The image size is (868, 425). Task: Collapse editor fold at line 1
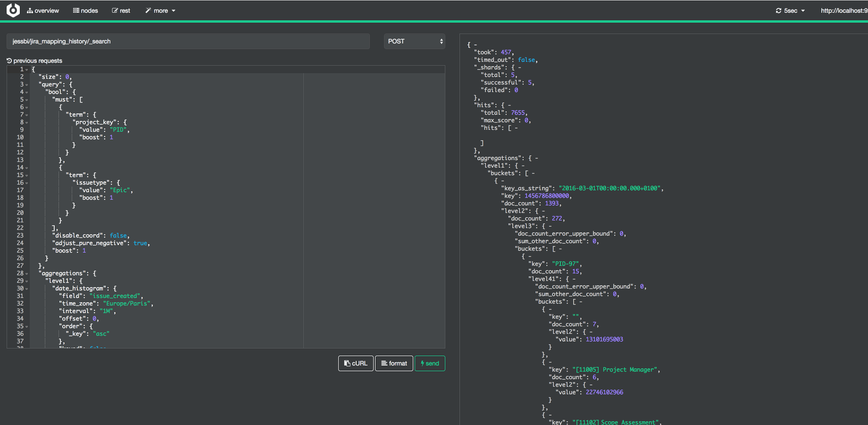point(27,69)
